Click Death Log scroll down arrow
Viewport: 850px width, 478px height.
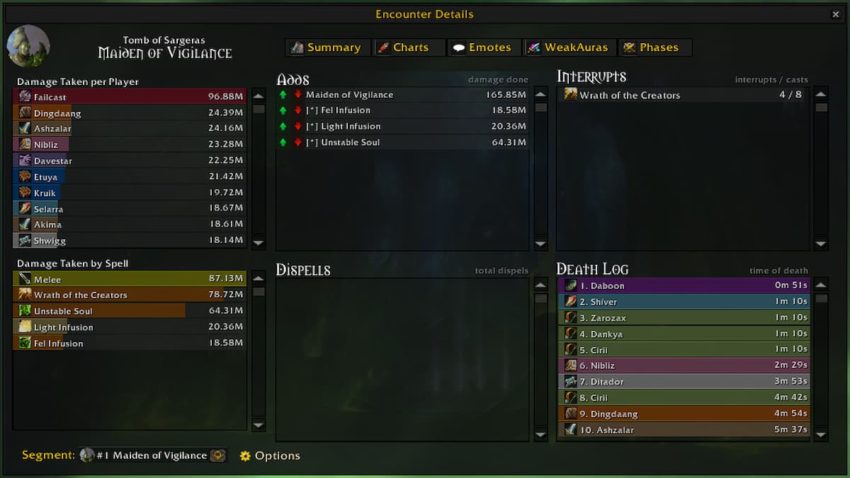821,435
